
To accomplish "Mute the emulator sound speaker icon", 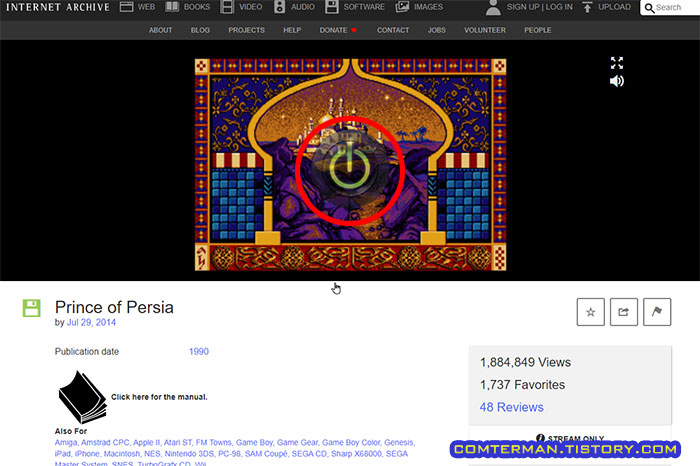I will click(617, 81).
